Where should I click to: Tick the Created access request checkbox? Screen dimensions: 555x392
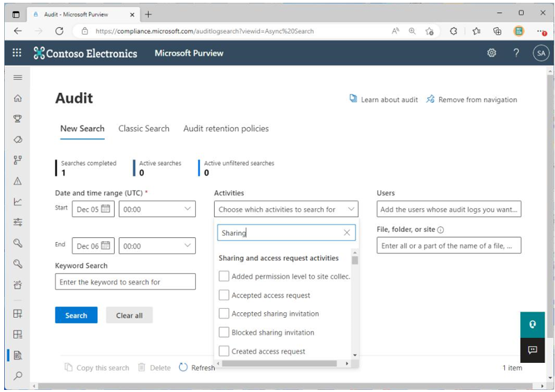point(224,351)
